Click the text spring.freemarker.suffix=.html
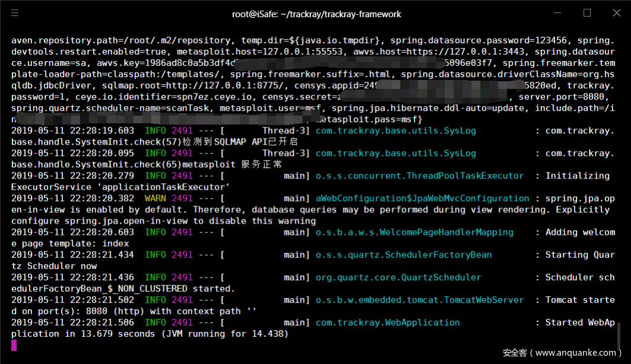The image size is (631, 364). (310, 75)
